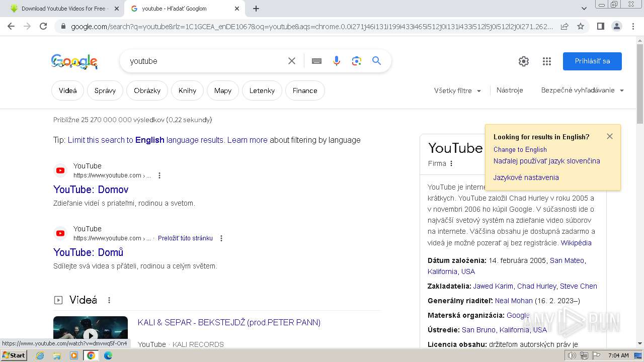Filter results by Mapy
644x362 pixels.
(x=223, y=90)
